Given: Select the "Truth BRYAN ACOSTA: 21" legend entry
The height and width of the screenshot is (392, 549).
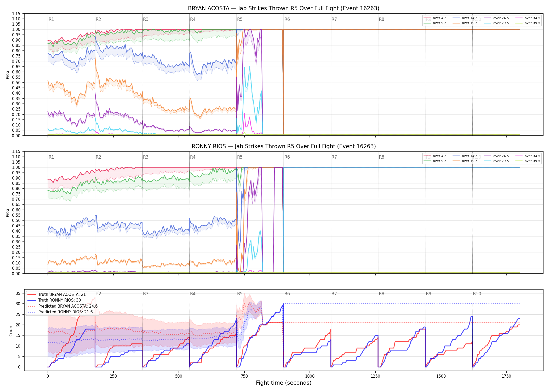Looking at the screenshot, I should point(62,295).
